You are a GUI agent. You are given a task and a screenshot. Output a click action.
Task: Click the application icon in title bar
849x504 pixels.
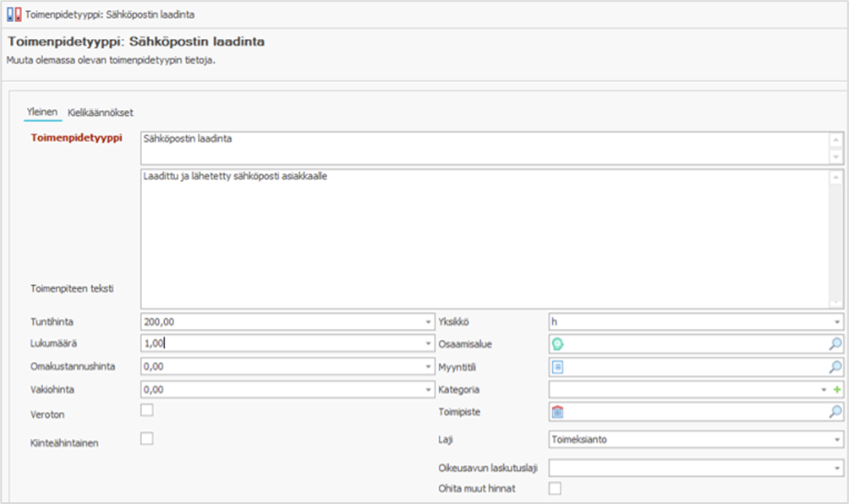click(x=14, y=14)
